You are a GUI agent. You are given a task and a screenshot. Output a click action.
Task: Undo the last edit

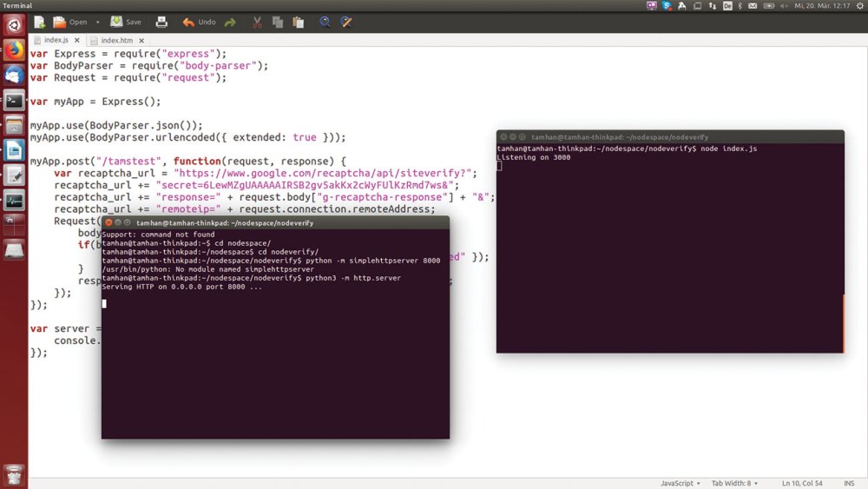[199, 23]
